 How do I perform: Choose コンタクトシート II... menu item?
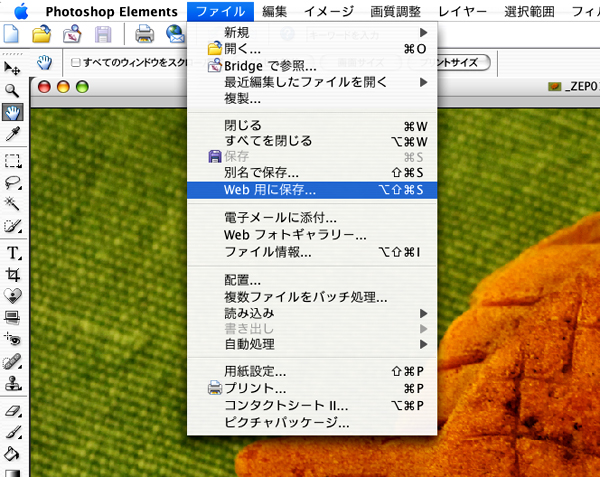[x=312, y=405]
